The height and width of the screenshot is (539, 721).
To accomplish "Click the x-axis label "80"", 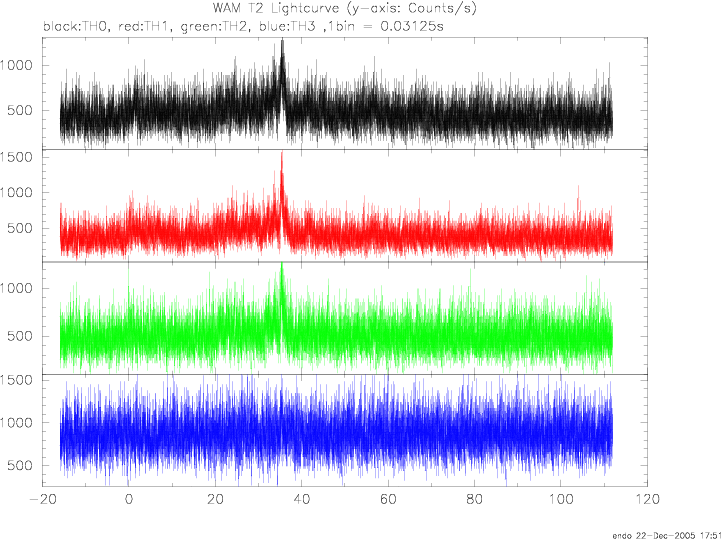I will [475, 499].
